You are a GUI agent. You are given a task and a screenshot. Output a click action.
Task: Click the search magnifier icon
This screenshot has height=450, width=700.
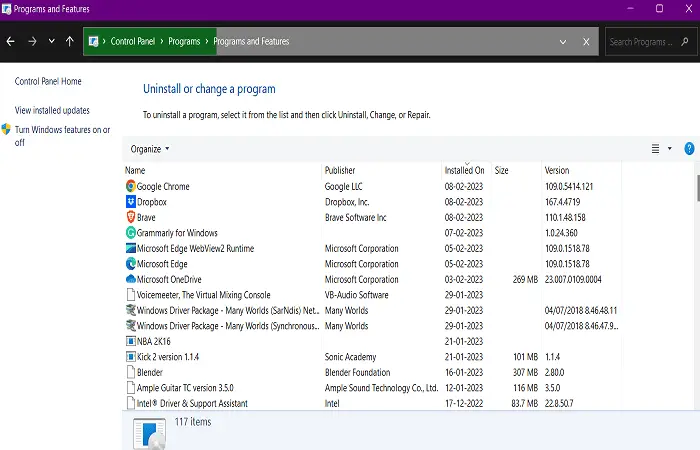[x=685, y=42]
